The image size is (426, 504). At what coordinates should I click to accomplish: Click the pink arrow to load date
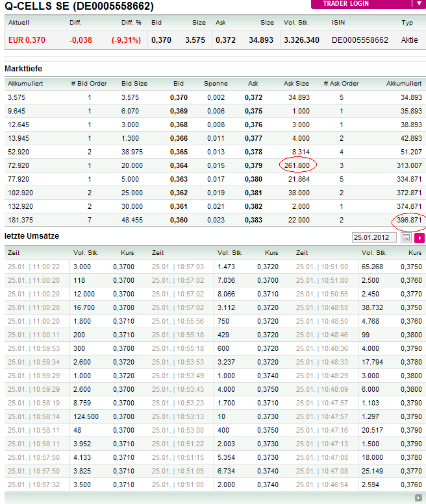tap(420, 238)
